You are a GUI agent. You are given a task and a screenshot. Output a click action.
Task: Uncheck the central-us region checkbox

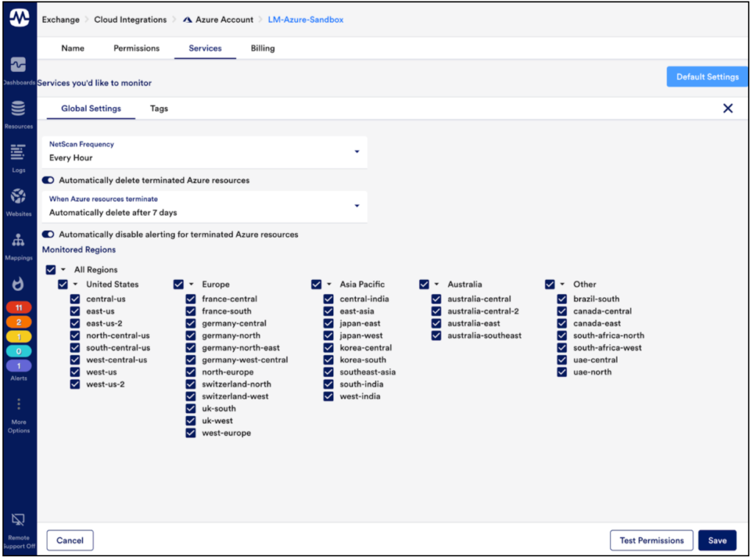point(75,299)
